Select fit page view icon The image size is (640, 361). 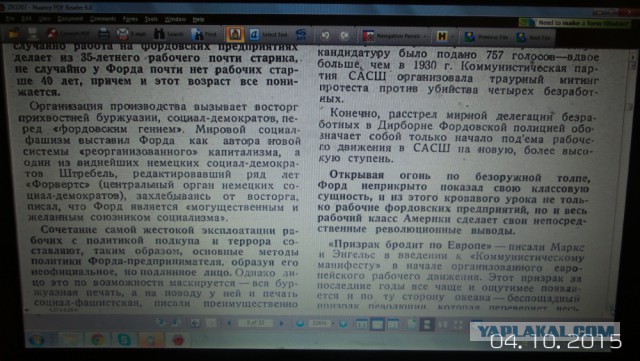pos(377,324)
